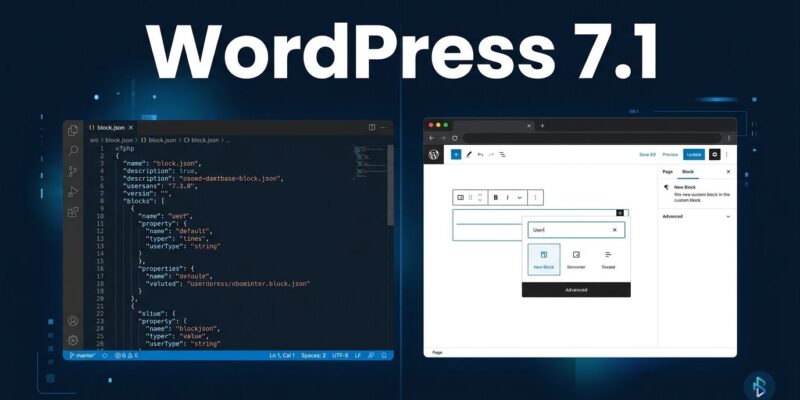Open Source Control in the code editor
800x400 pixels.
(73, 171)
